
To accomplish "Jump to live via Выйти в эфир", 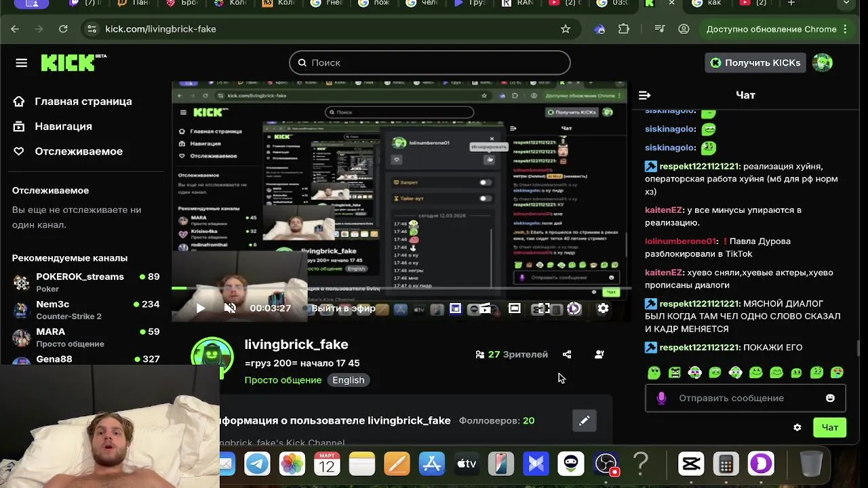I will (x=343, y=308).
